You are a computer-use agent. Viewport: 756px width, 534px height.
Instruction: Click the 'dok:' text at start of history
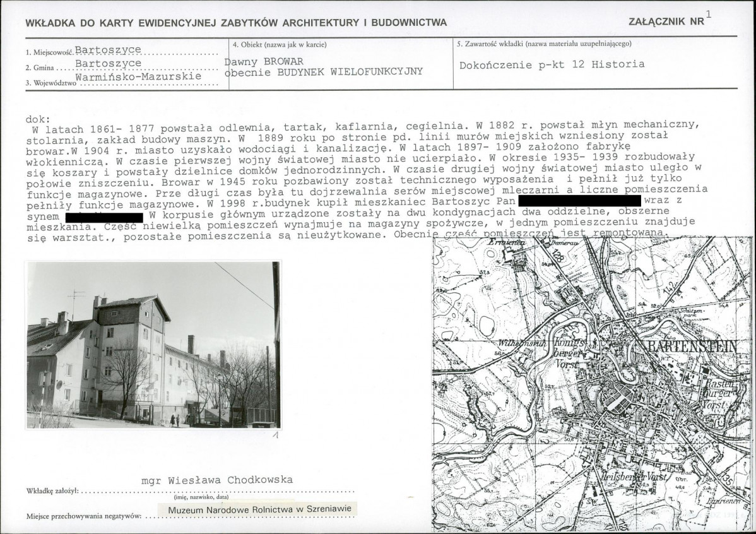click(x=37, y=119)
